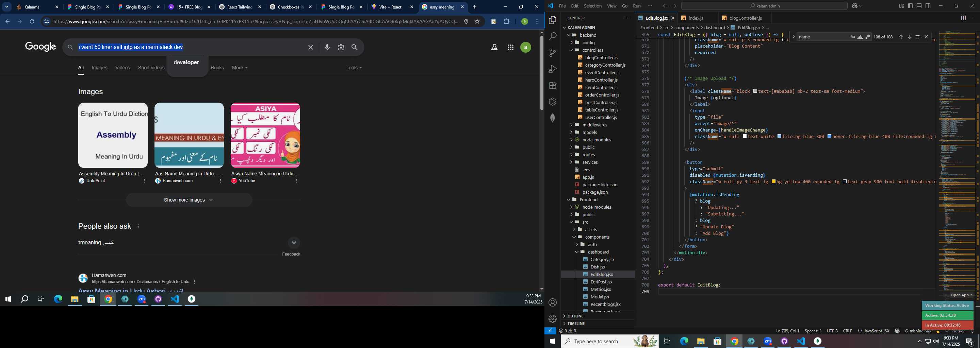980x348 pixels.
Task: Open the Extensions view in VS Code activity bar
Action: 552,86
